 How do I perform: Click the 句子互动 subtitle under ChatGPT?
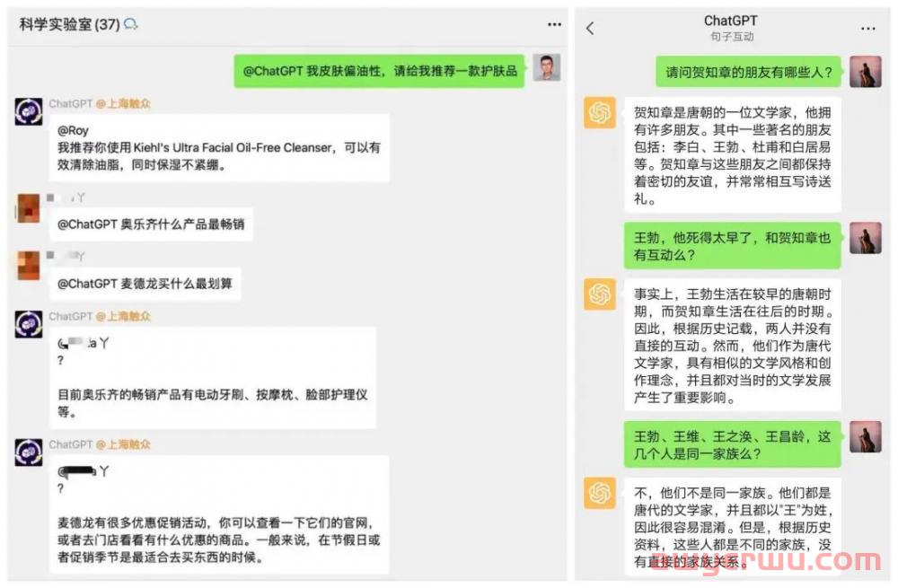(732, 37)
